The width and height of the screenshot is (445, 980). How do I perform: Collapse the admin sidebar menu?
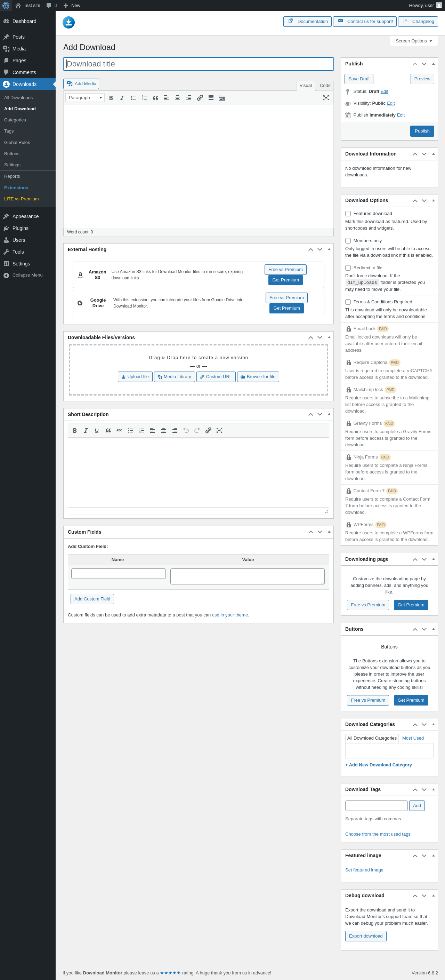pyautogui.click(x=28, y=276)
